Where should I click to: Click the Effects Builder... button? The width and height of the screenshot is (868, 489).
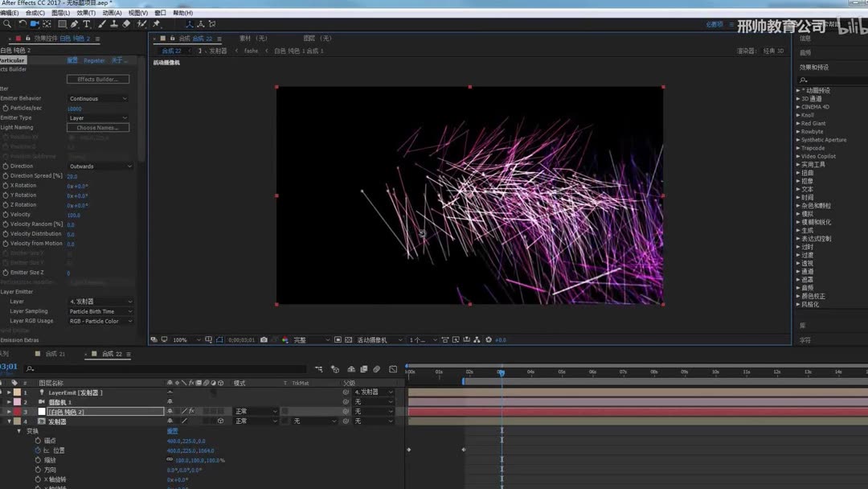[98, 80]
